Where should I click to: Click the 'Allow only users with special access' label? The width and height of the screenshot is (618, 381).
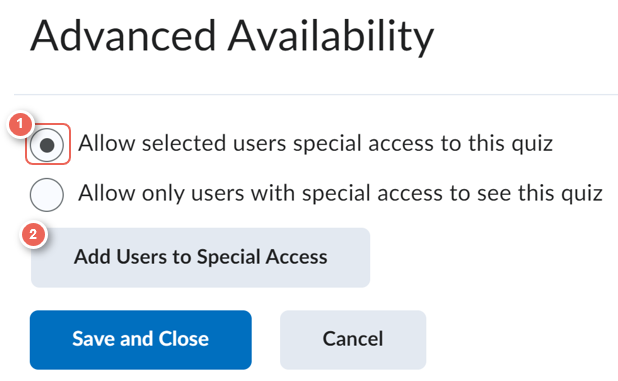point(340,193)
